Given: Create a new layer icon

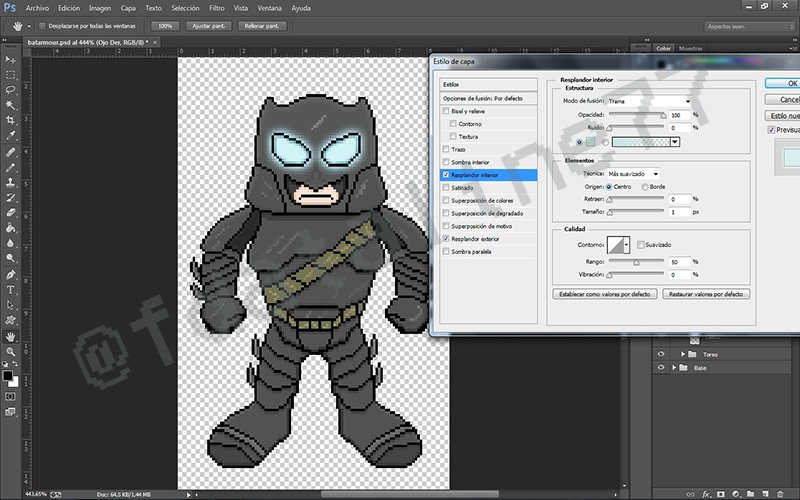Looking at the screenshot, I should pos(765,494).
